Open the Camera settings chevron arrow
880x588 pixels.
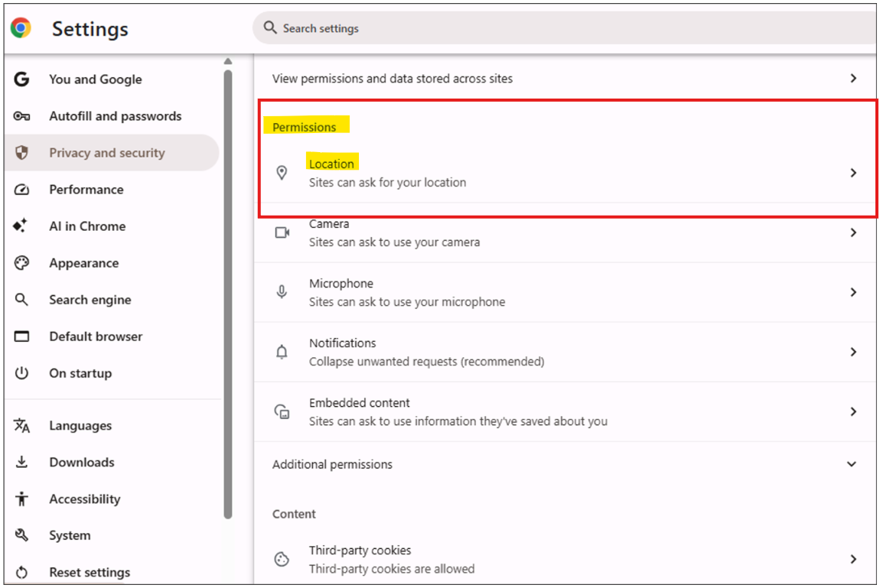pyautogui.click(x=853, y=232)
